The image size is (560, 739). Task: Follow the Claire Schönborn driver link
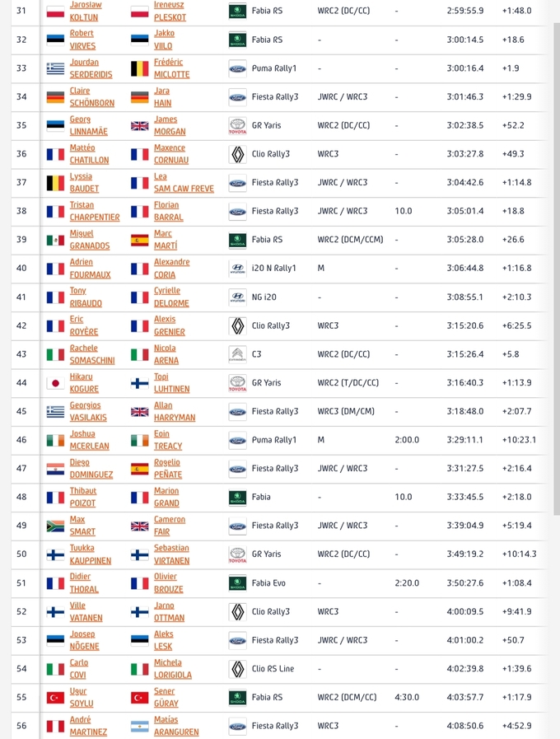click(x=92, y=96)
